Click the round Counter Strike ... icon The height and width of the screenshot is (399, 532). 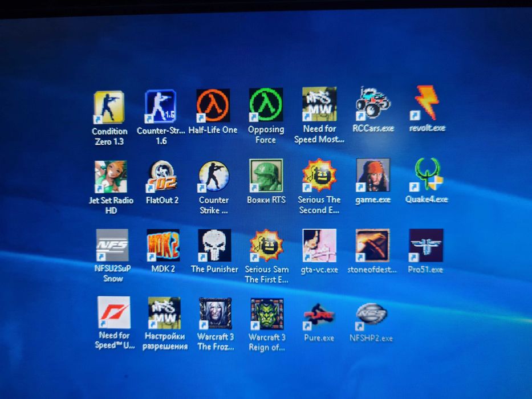pyautogui.click(x=214, y=177)
